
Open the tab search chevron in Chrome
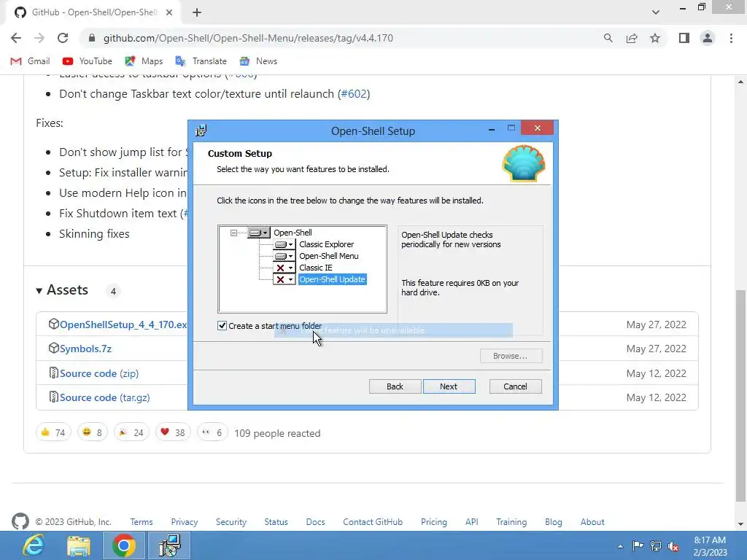point(656,12)
